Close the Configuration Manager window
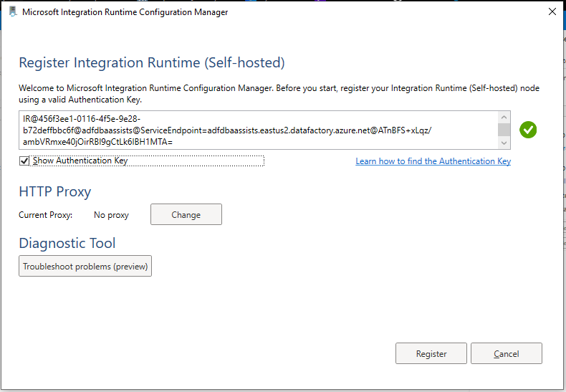Image resolution: width=566 pixels, height=392 pixels. (x=552, y=12)
